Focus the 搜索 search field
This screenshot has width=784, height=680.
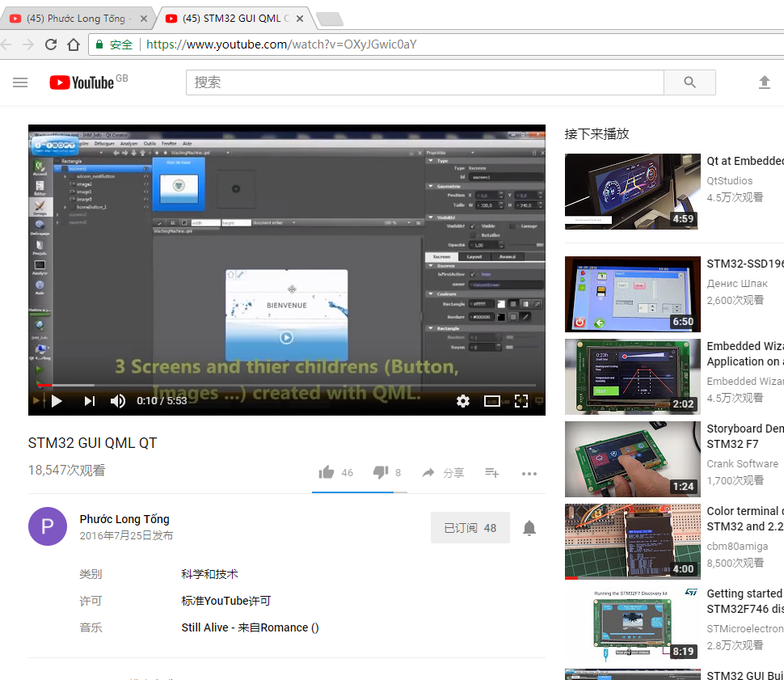[x=424, y=82]
